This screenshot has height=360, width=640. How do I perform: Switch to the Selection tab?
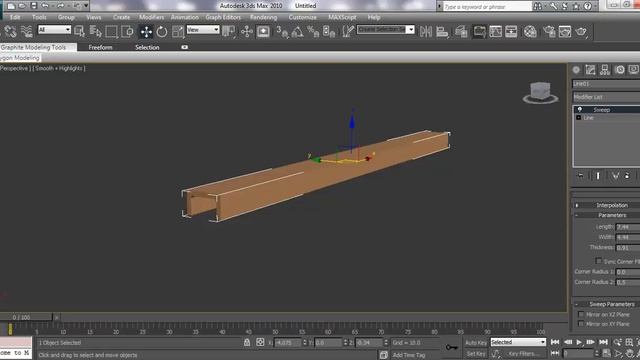click(147, 47)
